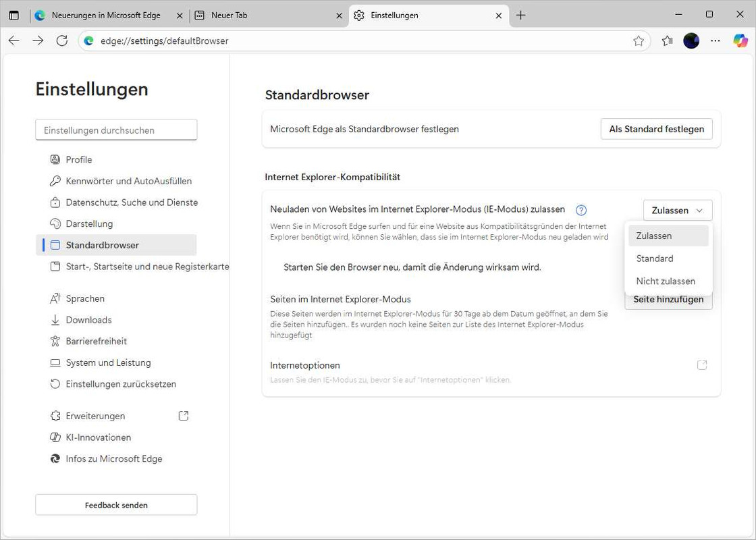The height and width of the screenshot is (540, 756).
Task: Open a new tab with plus icon
Action: click(520, 16)
